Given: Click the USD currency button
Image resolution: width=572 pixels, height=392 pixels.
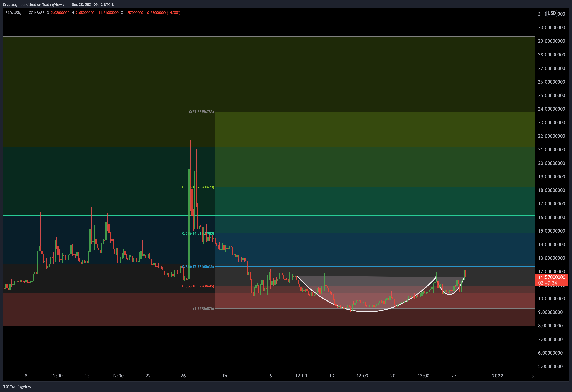Looking at the screenshot, I should (x=551, y=13).
